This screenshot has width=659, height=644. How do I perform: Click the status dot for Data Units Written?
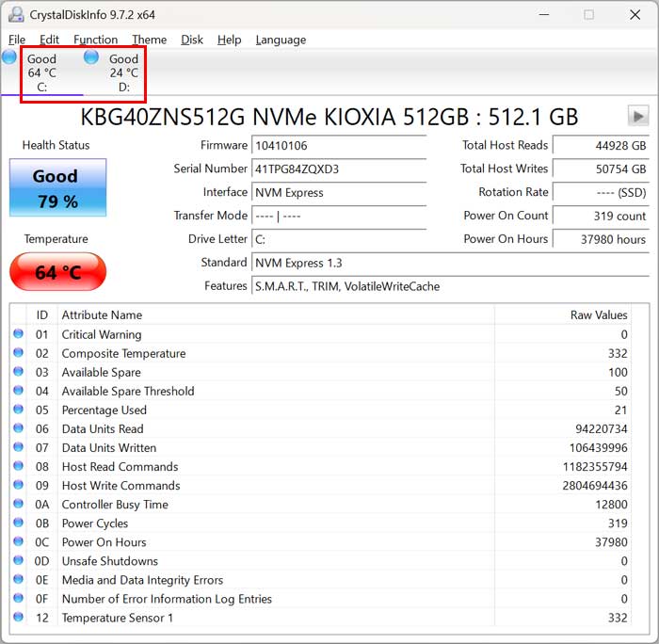tap(18, 447)
